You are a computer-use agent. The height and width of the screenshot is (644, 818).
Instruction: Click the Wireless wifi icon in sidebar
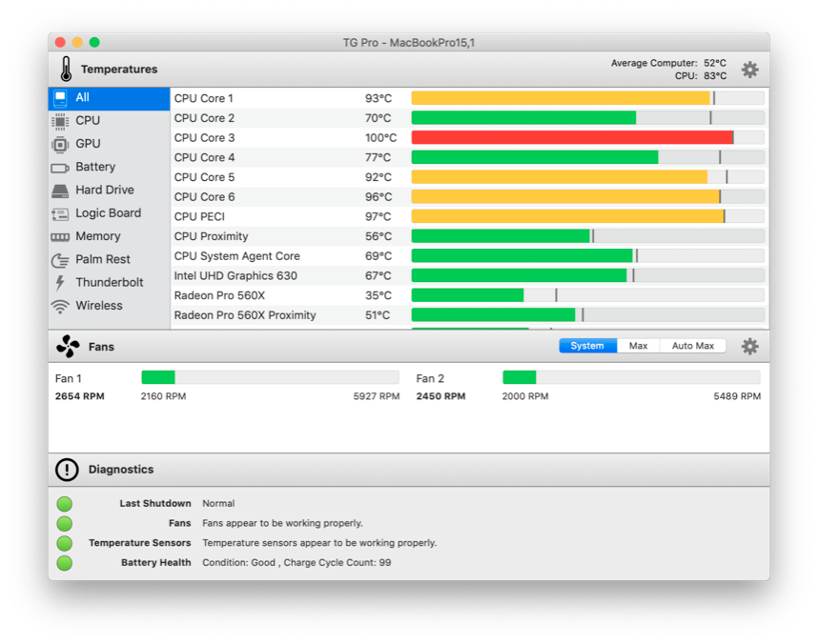(60, 307)
